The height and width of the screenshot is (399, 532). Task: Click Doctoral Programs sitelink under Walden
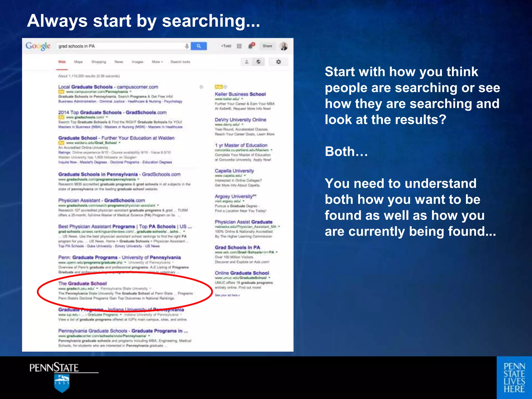pos(125,162)
